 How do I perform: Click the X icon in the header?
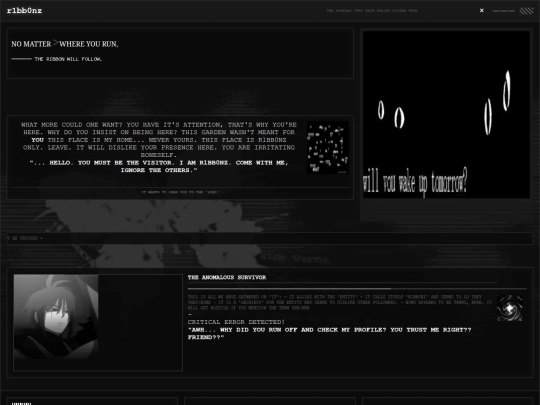pos(481,11)
